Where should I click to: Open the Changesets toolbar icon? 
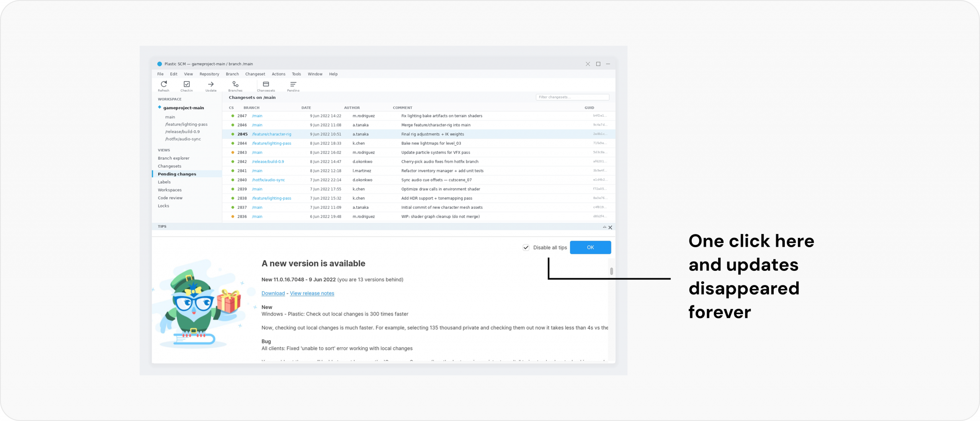(x=266, y=84)
